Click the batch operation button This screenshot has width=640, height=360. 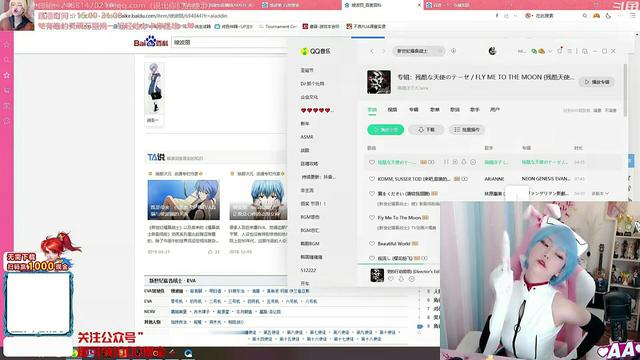(467, 129)
